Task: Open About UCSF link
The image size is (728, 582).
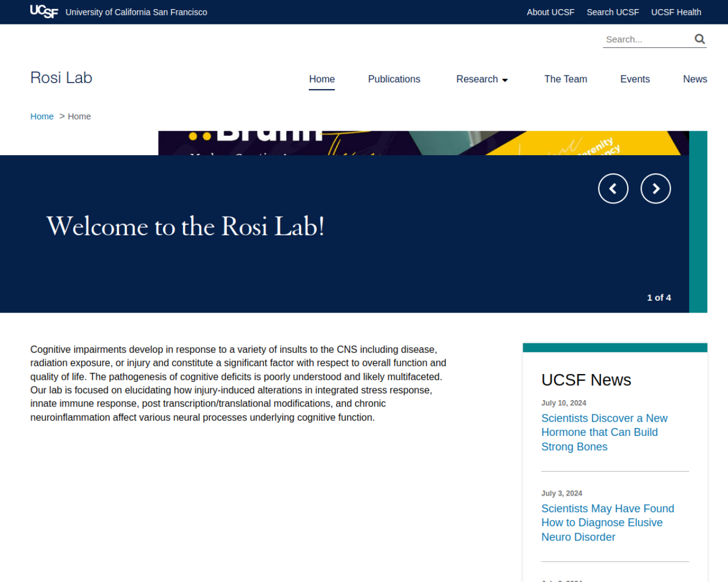Action: [551, 12]
